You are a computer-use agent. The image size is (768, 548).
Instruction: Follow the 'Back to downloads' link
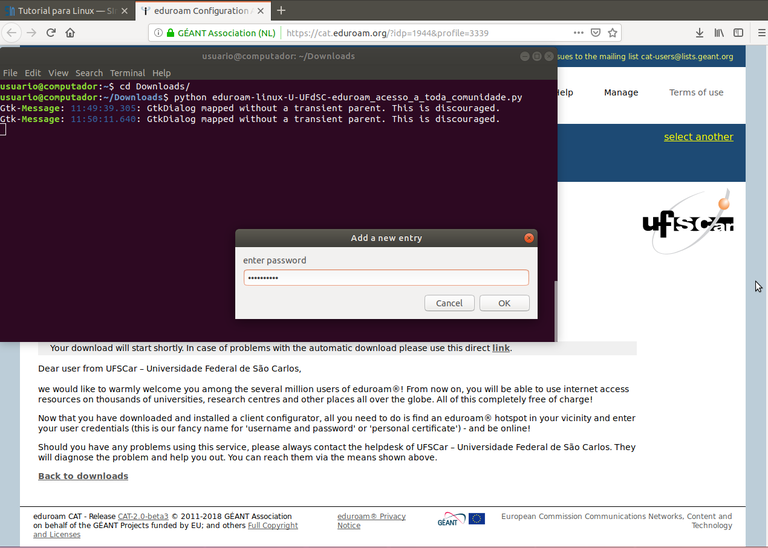[x=83, y=476]
